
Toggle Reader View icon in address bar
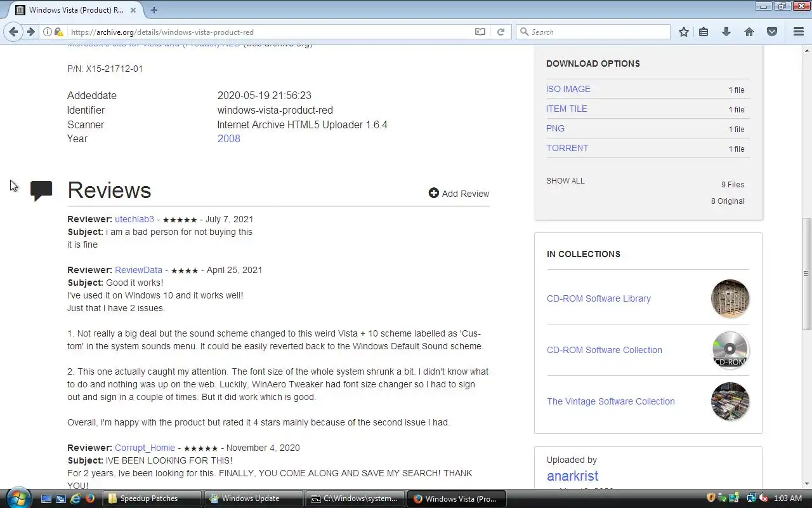click(x=480, y=32)
